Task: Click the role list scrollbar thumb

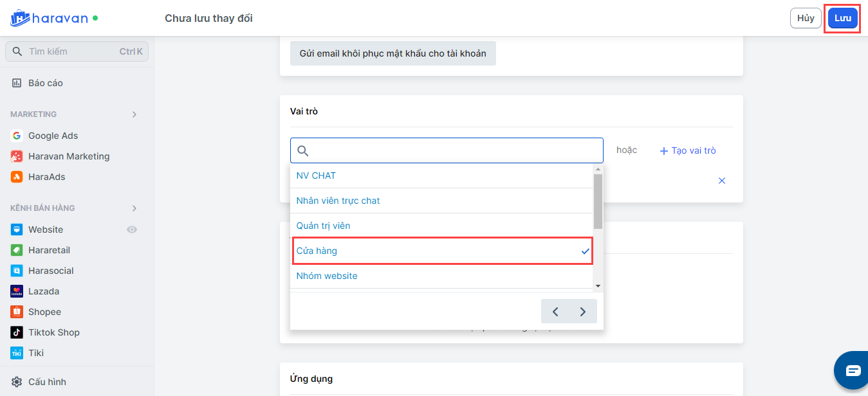Action: [x=598, y=201]
